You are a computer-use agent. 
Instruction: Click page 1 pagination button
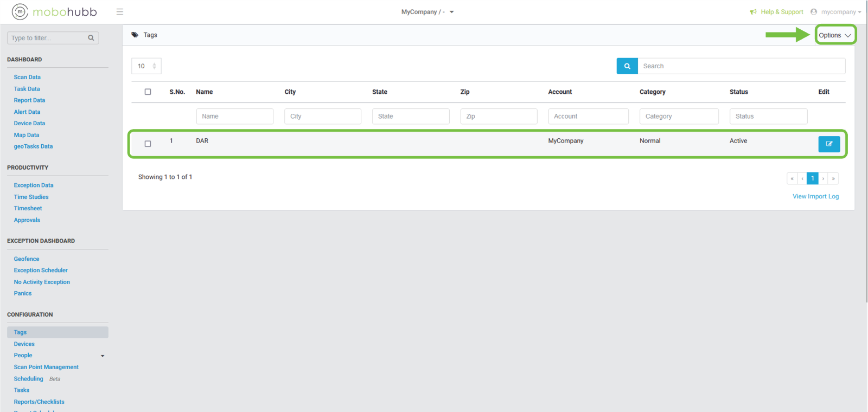coord(812,178)
